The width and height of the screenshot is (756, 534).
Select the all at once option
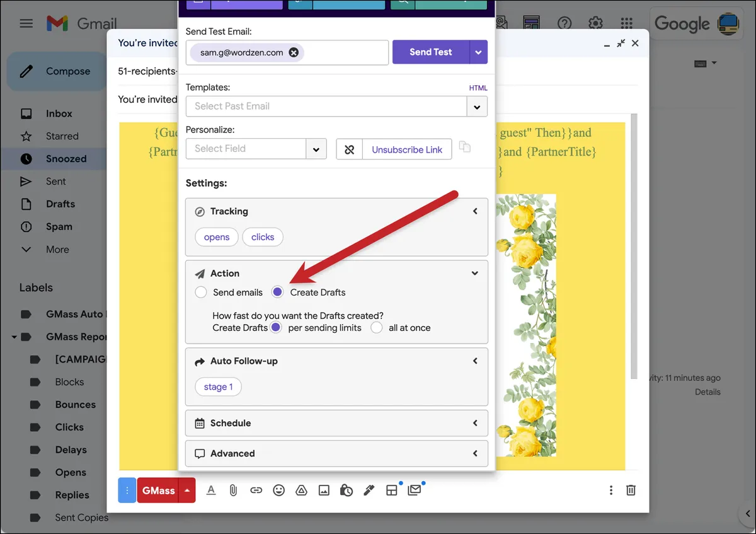pos(377,328)
